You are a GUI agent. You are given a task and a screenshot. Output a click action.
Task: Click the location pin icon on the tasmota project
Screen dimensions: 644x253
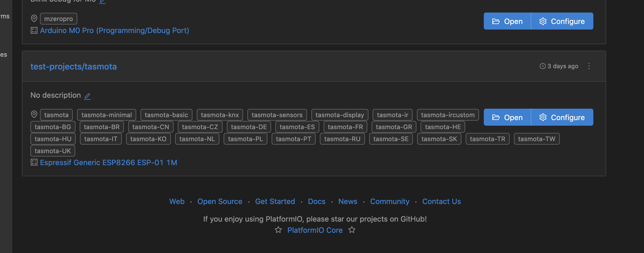[34, 114]
